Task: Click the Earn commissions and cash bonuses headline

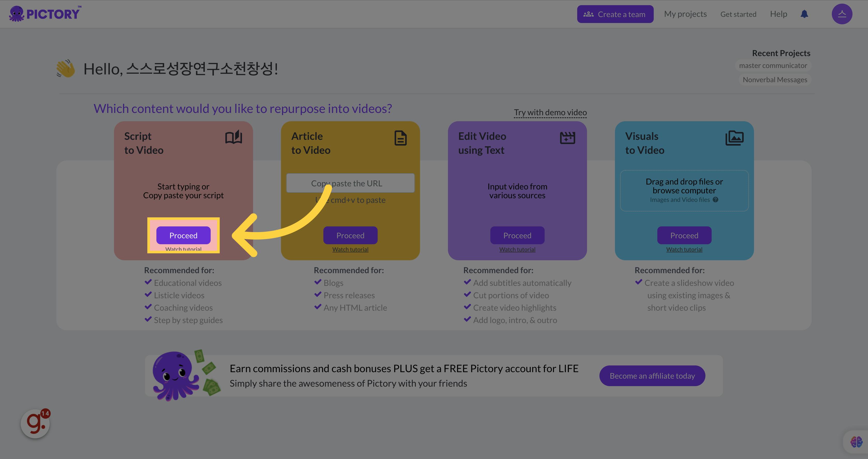Action: [x=404, y=368]
